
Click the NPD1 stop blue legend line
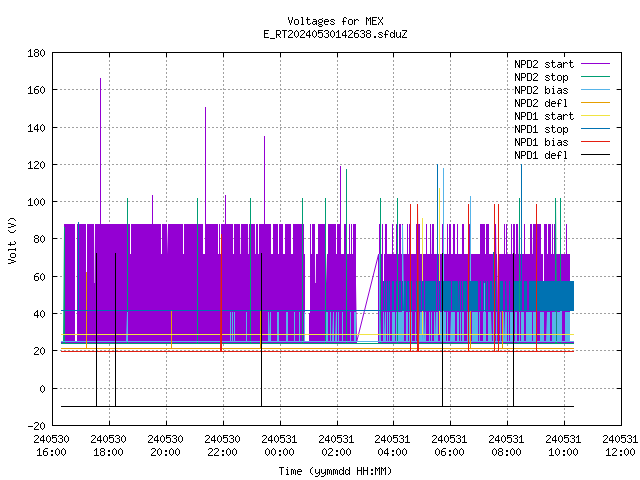pyautogui.click(x=595, y=129)
